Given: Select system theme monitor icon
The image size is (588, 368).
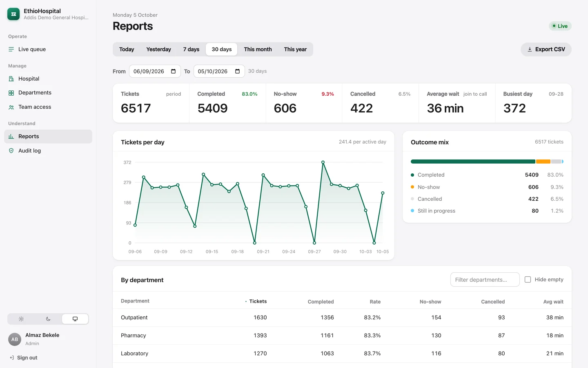Looking at the screenshot, I should [75, 319].
